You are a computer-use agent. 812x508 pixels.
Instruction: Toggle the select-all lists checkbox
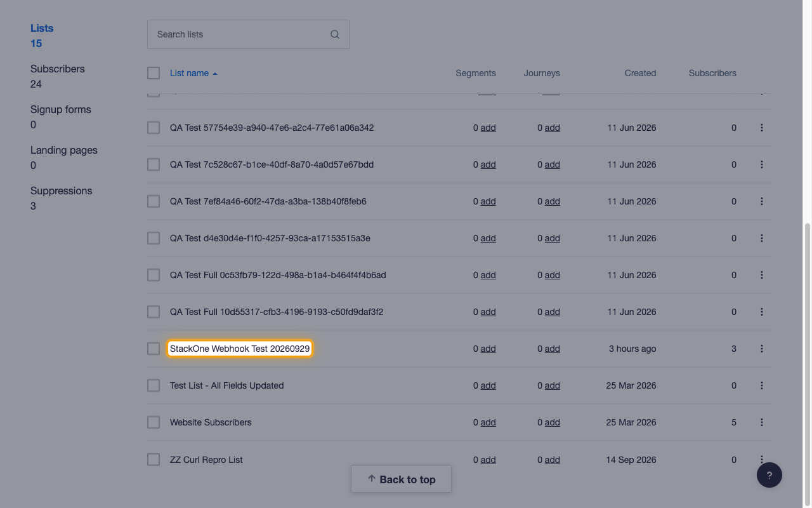(x=154, y=73)
